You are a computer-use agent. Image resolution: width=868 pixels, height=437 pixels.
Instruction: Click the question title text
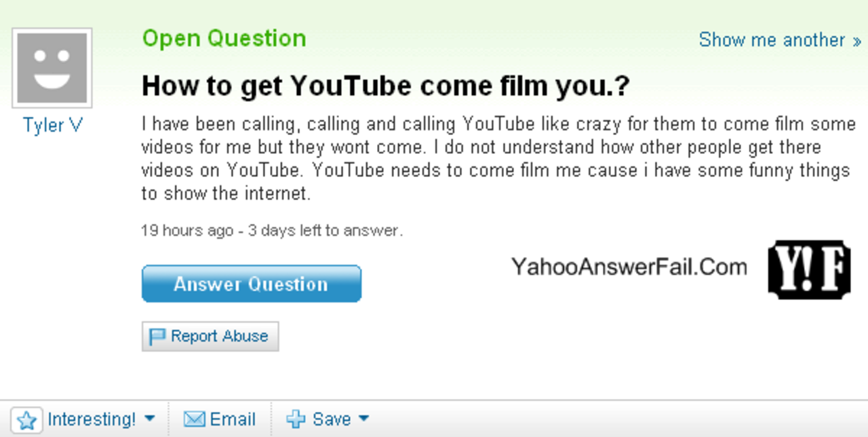(x=385, y=85)
